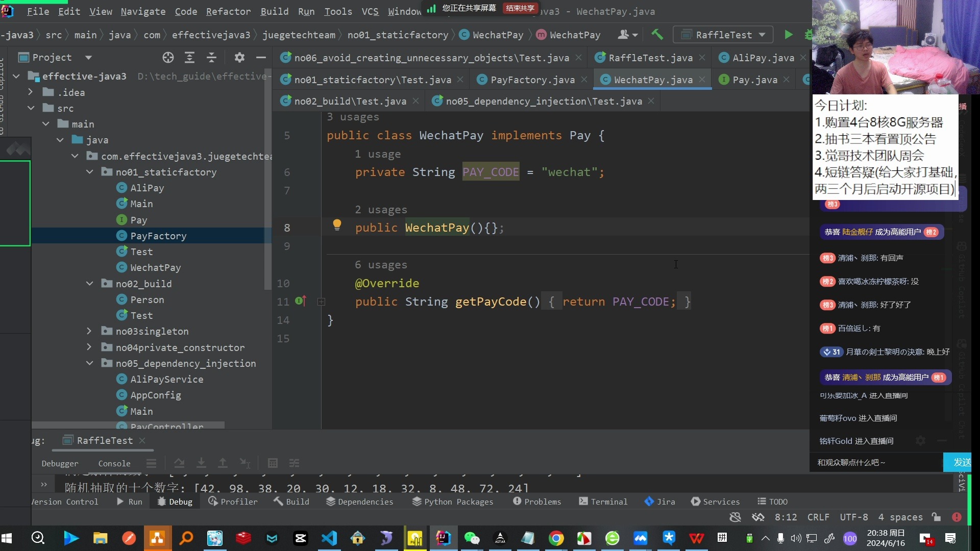
Task: Click the Build project hammer icon
Action: click(x=657, y=35)
